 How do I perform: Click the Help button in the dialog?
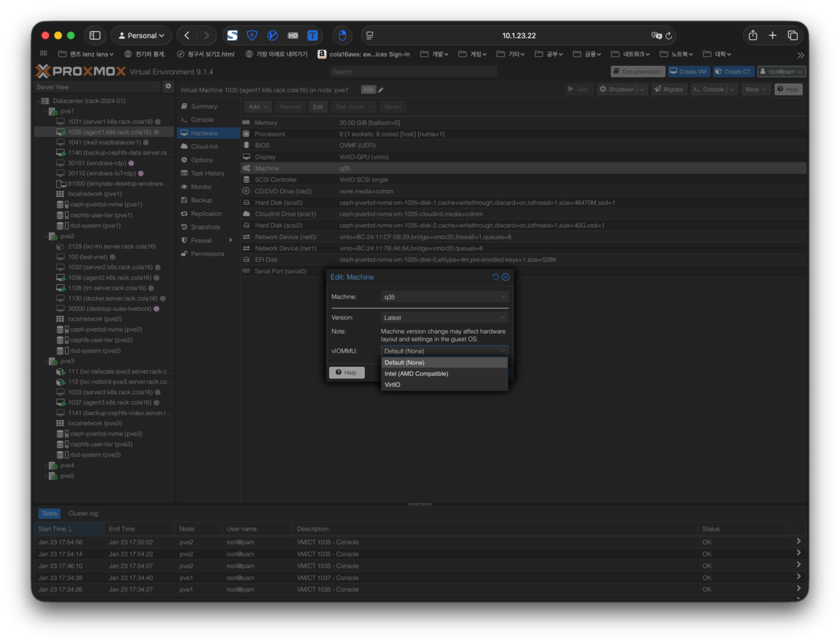(x=347, y=373)
